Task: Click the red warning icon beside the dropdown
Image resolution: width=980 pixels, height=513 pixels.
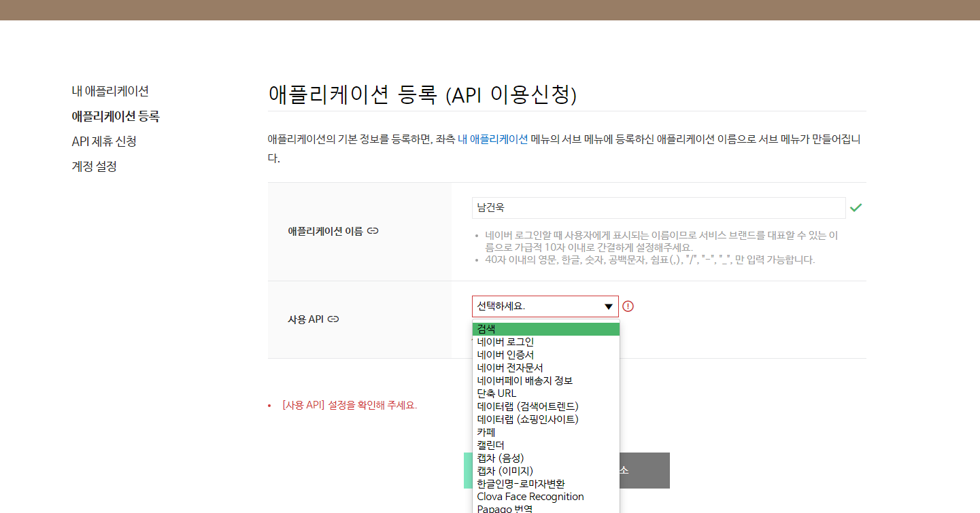Action: click(628, 306)
